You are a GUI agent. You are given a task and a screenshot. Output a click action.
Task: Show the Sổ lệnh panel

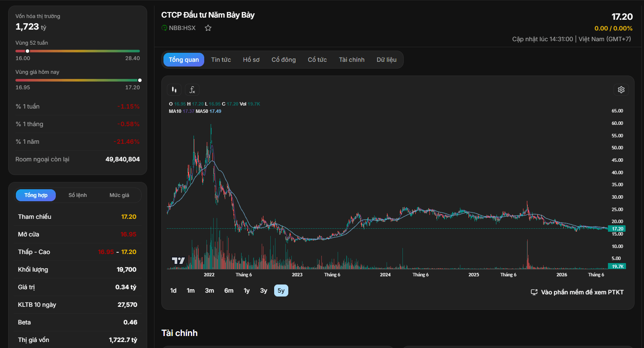click(78, 195)
